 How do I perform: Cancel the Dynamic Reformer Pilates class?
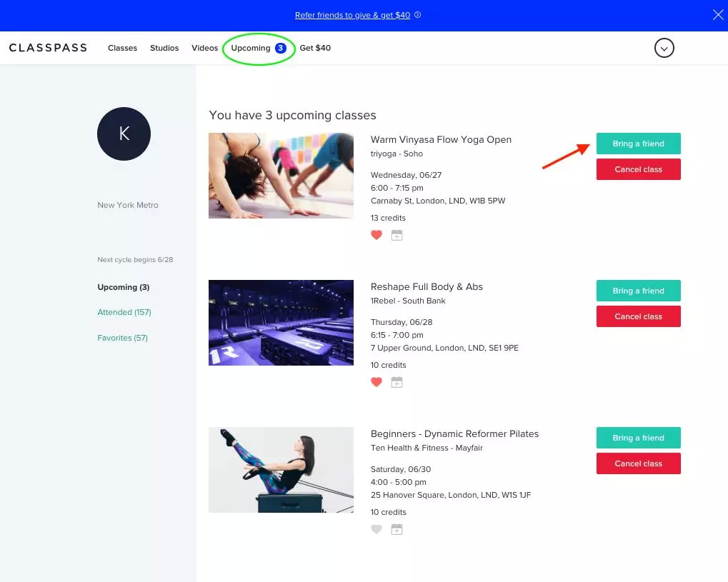[x=639, y=463]
